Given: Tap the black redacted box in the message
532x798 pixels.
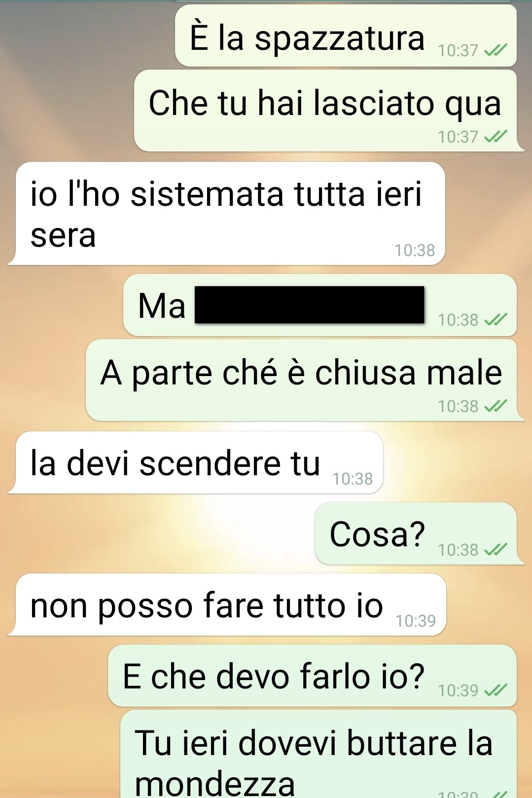Looking at the screenshot, I should [x=309, y=305].
